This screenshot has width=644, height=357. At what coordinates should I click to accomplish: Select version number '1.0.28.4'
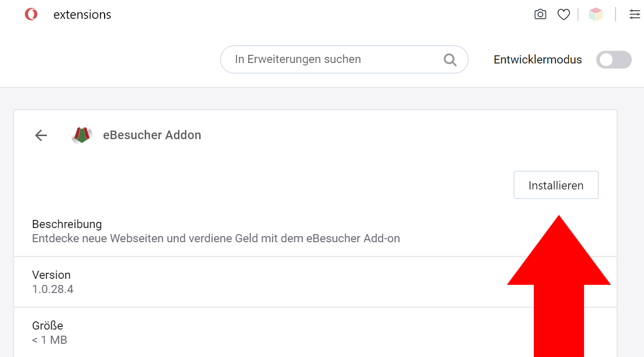[53, 289]
